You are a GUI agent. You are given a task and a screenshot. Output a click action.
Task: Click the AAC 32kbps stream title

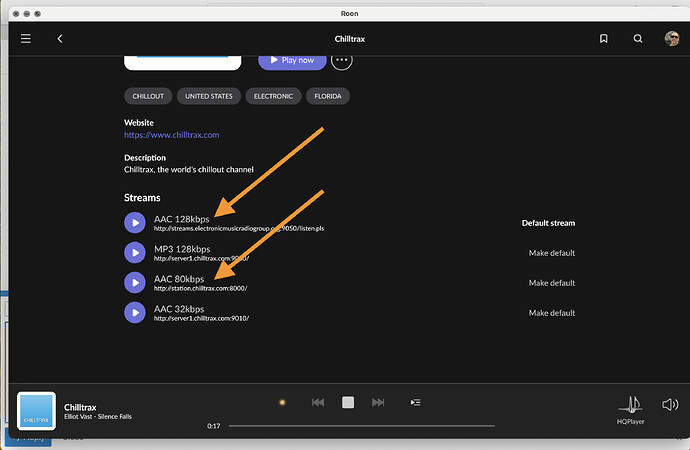coord(179,309)
